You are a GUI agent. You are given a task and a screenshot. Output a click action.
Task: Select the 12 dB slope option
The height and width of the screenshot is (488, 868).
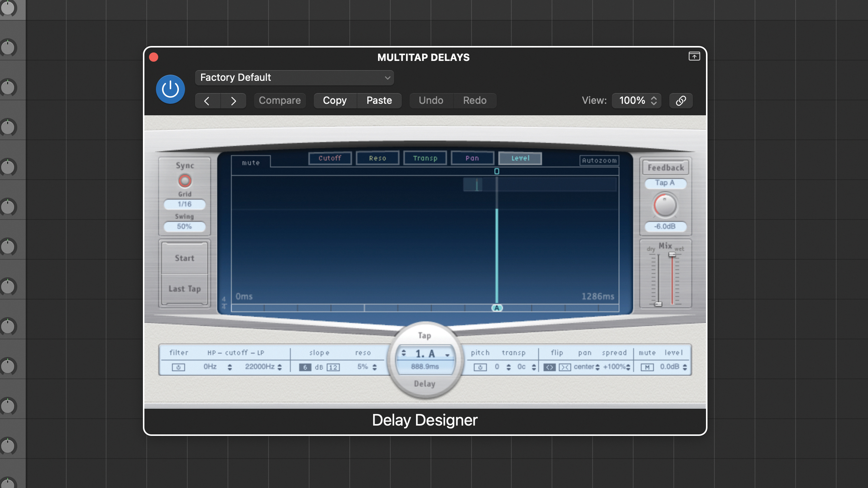(x=333, y=367)
